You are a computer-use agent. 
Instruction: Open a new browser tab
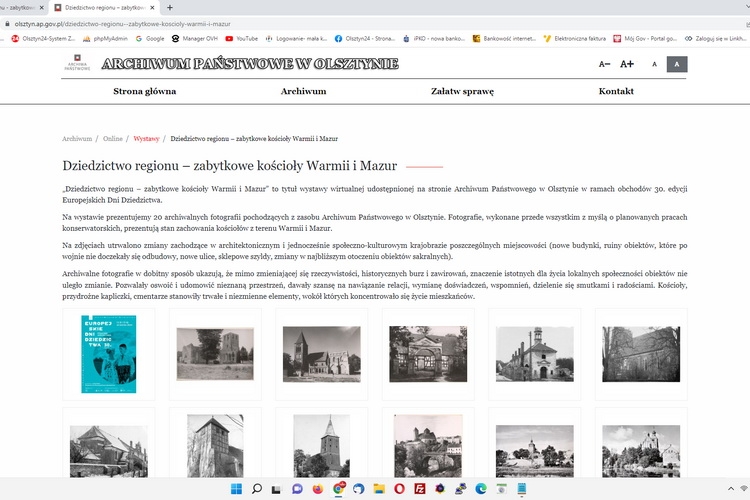click(x=169, y=8)
